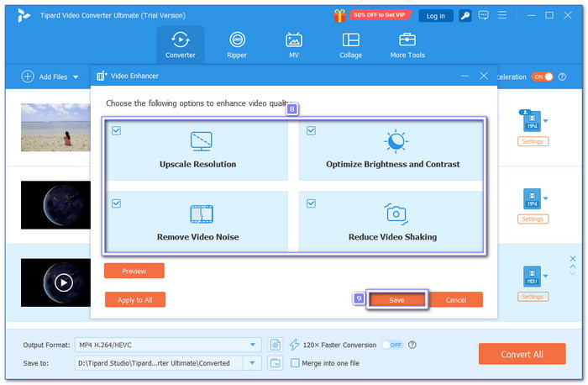Expand the Output Format dropdown
Viewport: 588px width, 385px height.
[x=254, y=345]
